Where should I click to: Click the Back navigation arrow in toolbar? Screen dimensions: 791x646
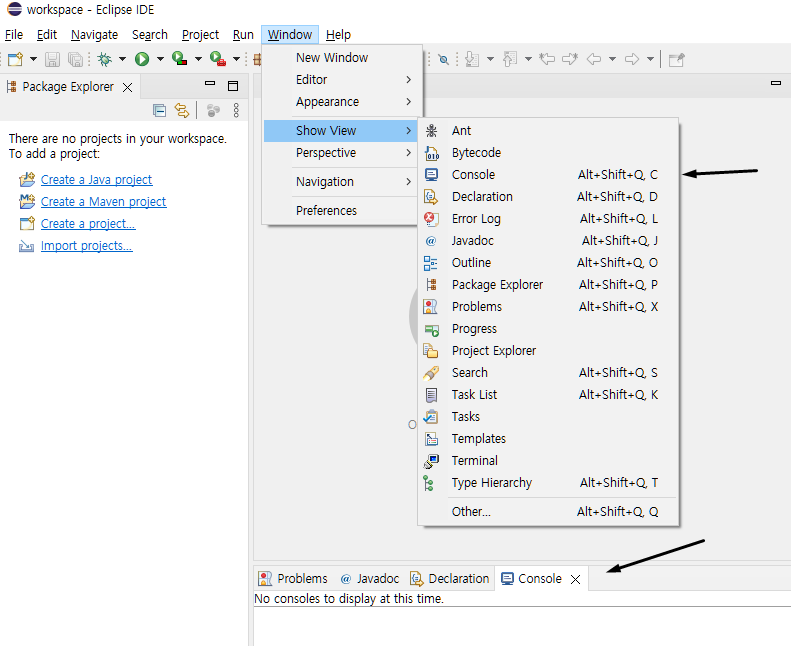pyautogui.click(x=594, y=59)
